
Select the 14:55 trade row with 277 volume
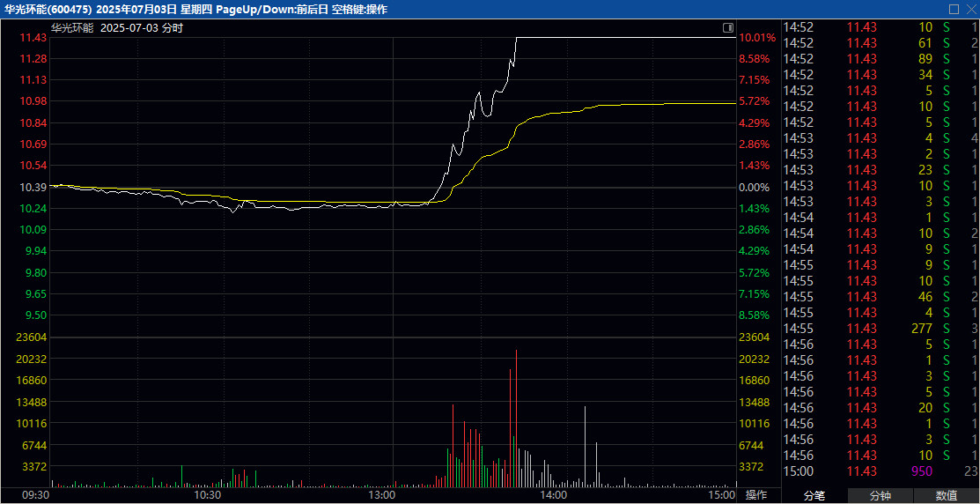(x=881, y=329)
